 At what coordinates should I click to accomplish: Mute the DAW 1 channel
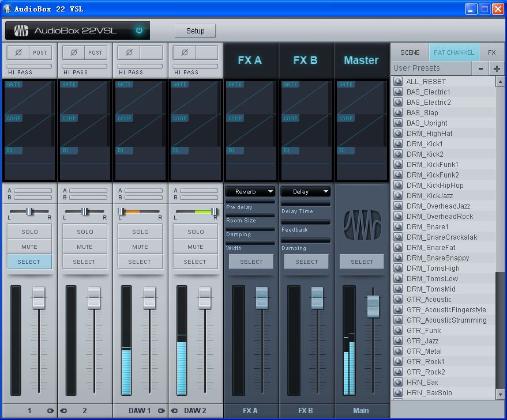coord(140,247)
